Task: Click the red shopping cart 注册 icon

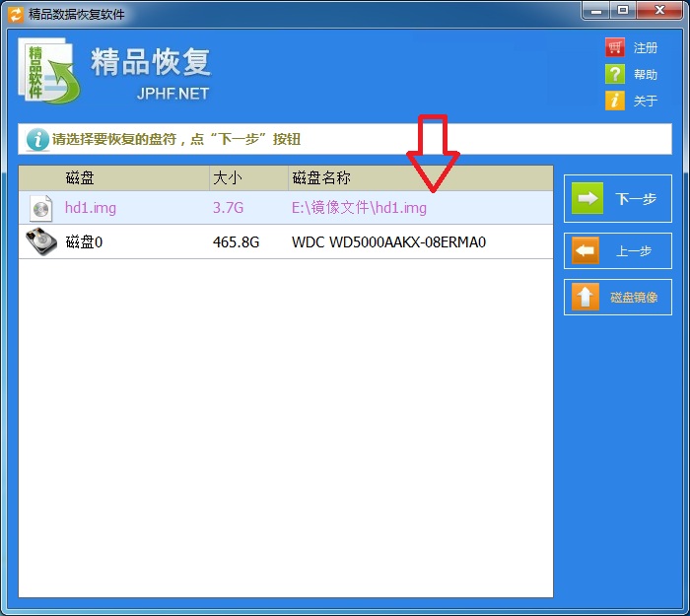Action: pyautogui.click(x=615, y=47)
